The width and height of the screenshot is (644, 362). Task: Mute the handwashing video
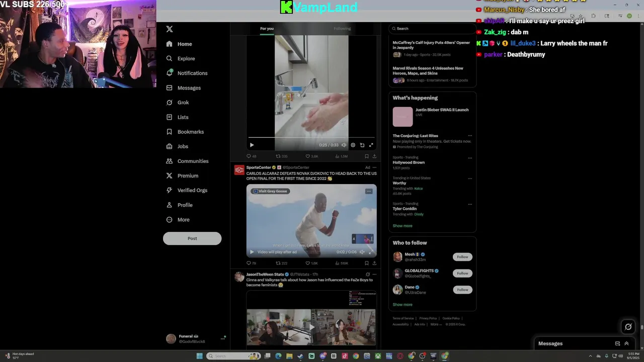point(344,145)
